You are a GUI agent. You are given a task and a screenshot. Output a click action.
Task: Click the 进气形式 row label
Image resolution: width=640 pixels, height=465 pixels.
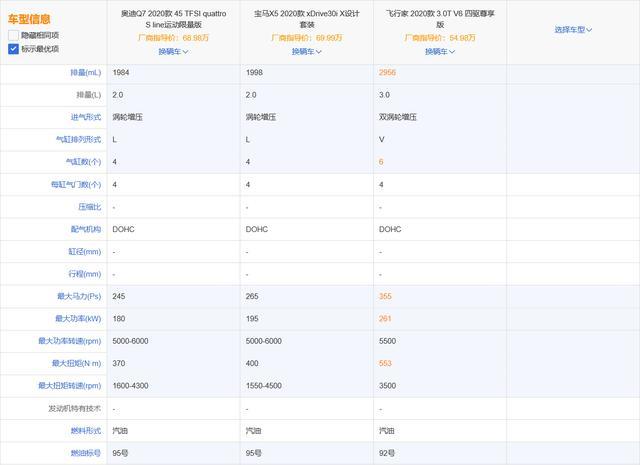(x=86, y=117)
